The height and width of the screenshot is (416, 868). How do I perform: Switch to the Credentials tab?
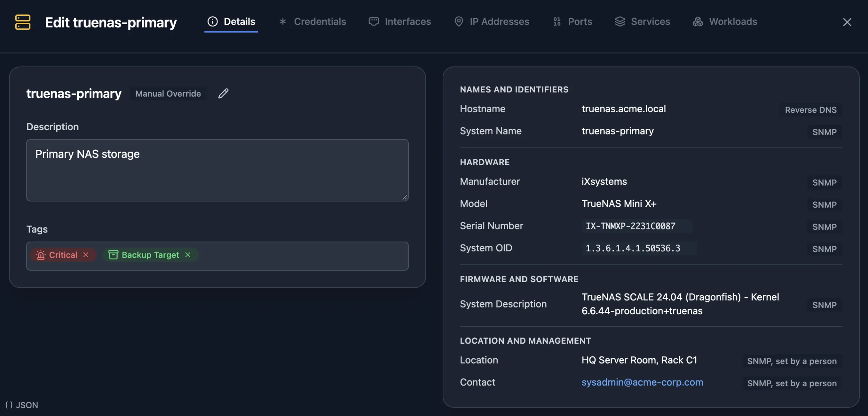[x=312, y=22]
